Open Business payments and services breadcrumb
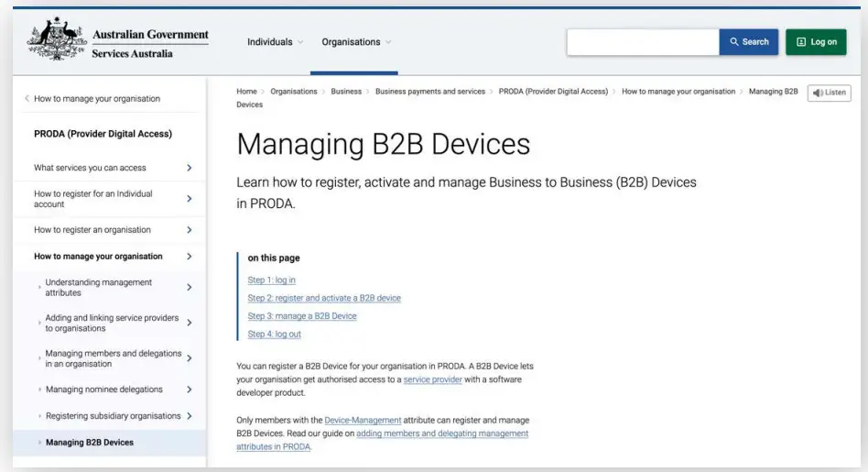The width and height of the screenshot is (868, 472). coord(430,92)
